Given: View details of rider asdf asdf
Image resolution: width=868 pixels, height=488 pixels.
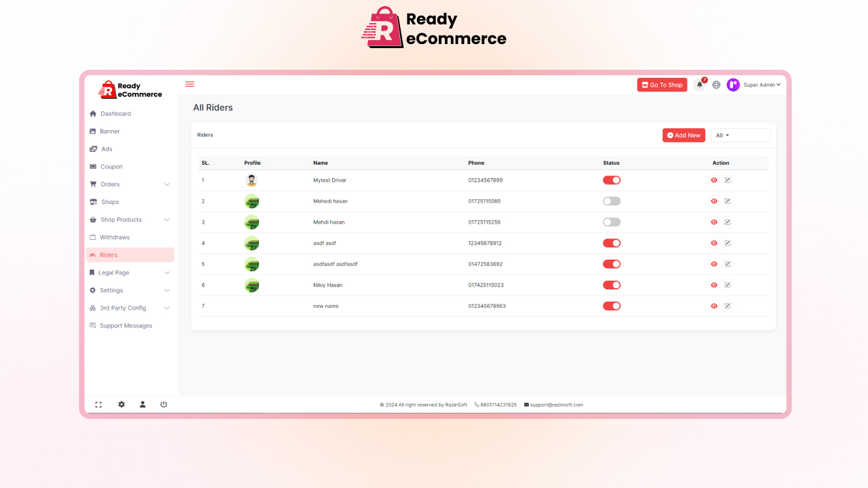Looking at the screenshot, I should click(713, 243).
